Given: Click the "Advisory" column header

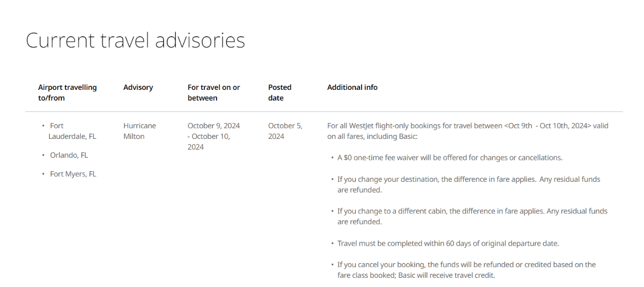Looking at the screenshot, I should click(x=138, y=87).
